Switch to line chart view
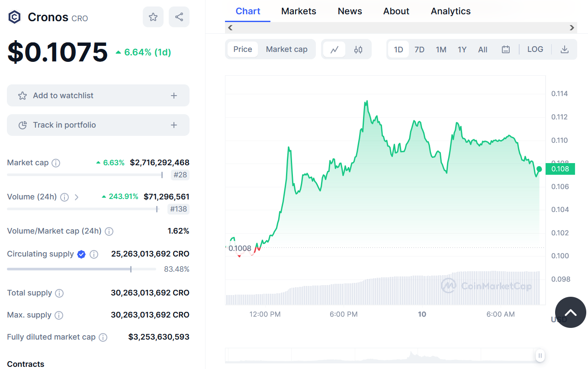This screenshot has height=369, width=588. coord(334,49)
